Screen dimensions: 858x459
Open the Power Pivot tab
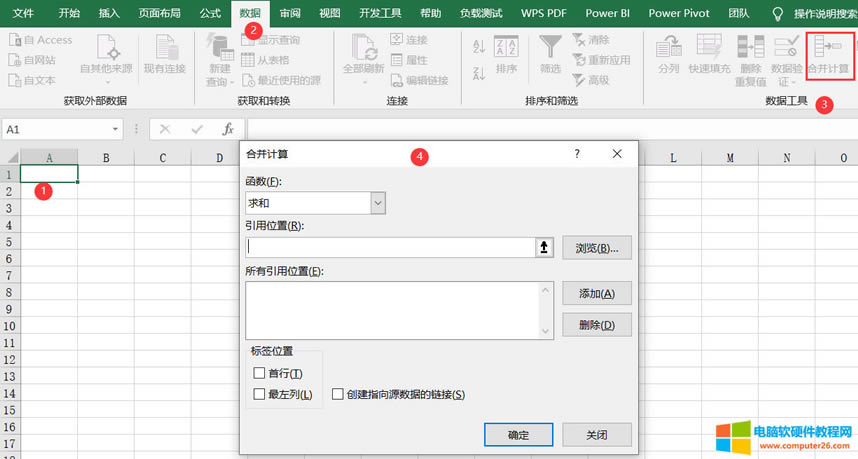677,13
